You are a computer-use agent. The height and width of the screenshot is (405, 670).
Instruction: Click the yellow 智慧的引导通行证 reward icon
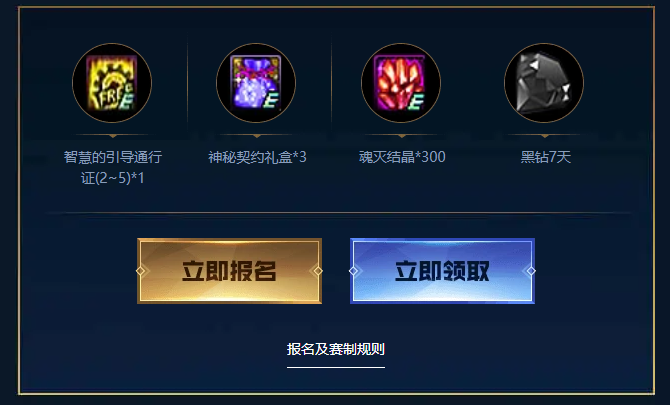(112, 83)
